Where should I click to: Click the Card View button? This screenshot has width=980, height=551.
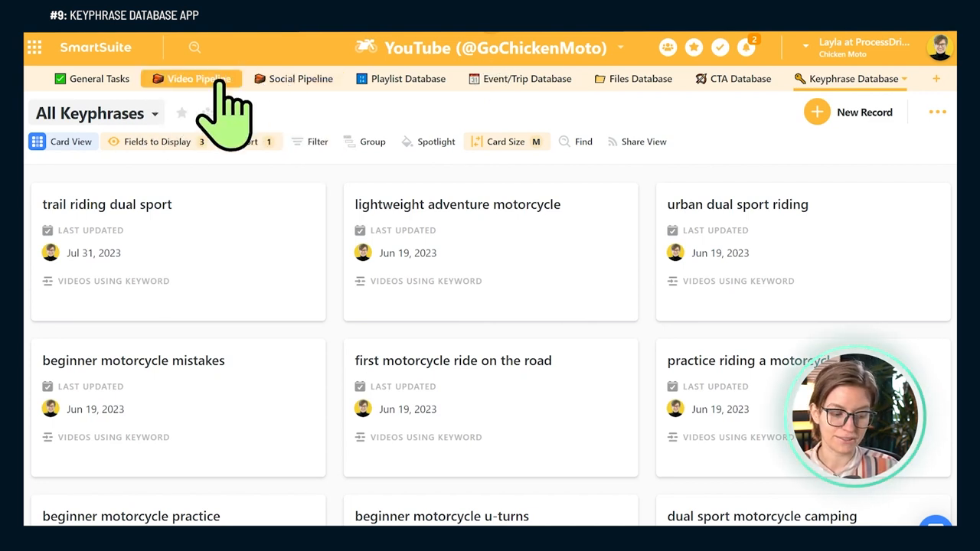coord(61,142)
